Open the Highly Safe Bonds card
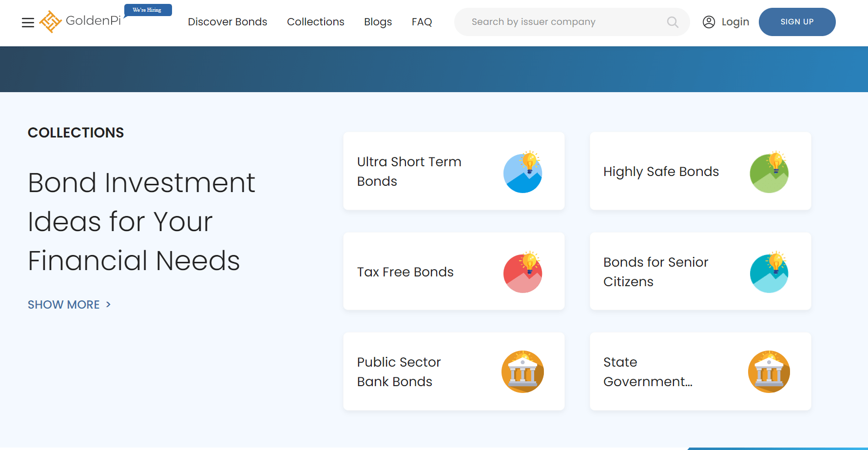The height and width of the screenshot is (450, 868). click(700, 171)
